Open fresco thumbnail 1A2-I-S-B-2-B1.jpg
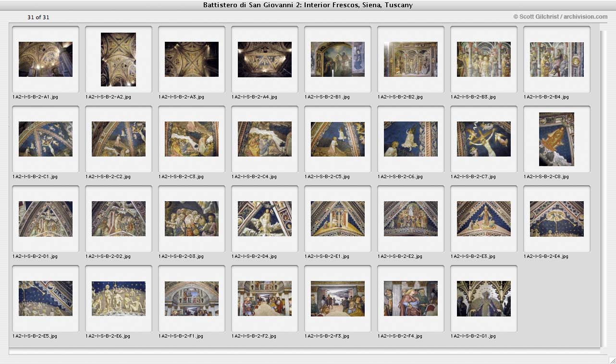 (338, 59)
